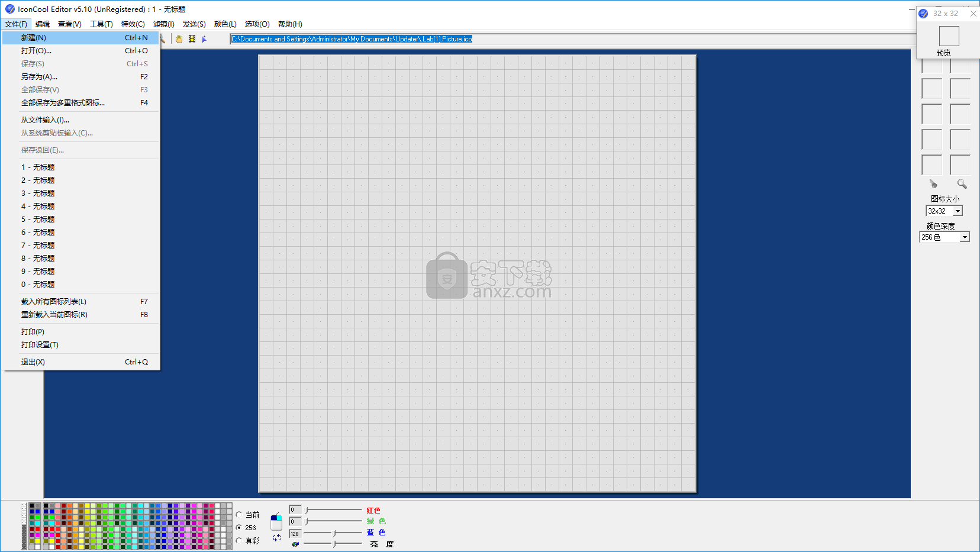This screenshot has width=980, height=552.
Task: Click the mouse button color indicator icon
Action: [x=276, y=522]
